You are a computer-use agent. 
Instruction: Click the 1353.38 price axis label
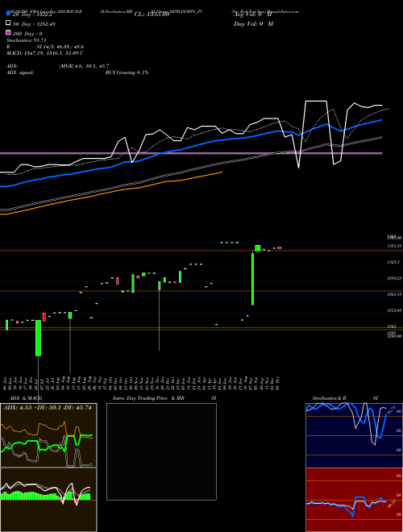point(395,246)
